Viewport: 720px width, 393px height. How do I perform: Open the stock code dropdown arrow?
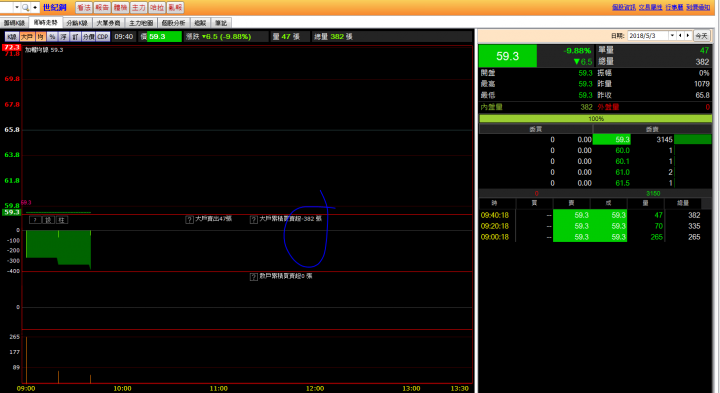pyautogui.click(x=17, y=7)
